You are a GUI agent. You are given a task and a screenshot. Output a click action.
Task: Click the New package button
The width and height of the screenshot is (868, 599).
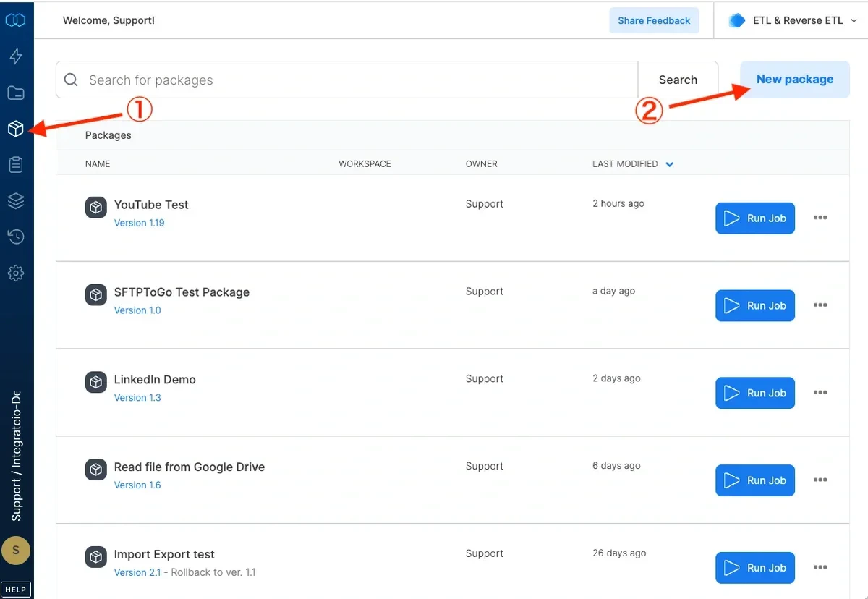click(x=793, y=80)
